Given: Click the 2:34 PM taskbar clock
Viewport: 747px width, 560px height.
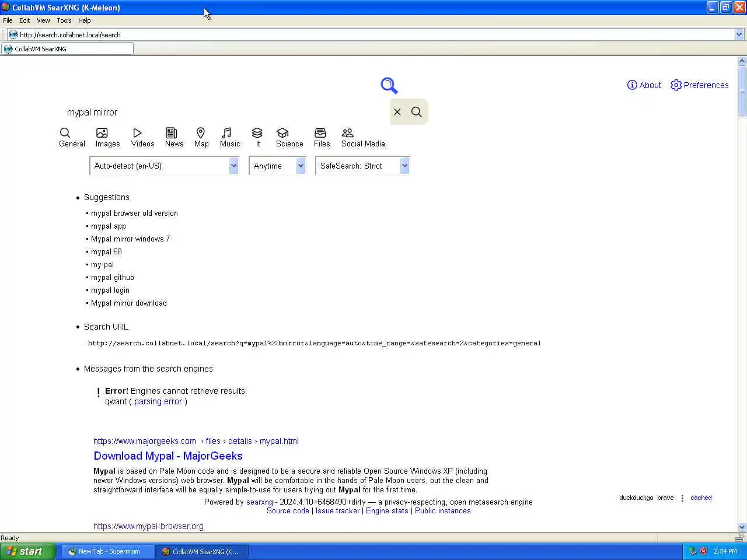Looking at the screenshot, I should pyautogui.click(x=725, y=551).
